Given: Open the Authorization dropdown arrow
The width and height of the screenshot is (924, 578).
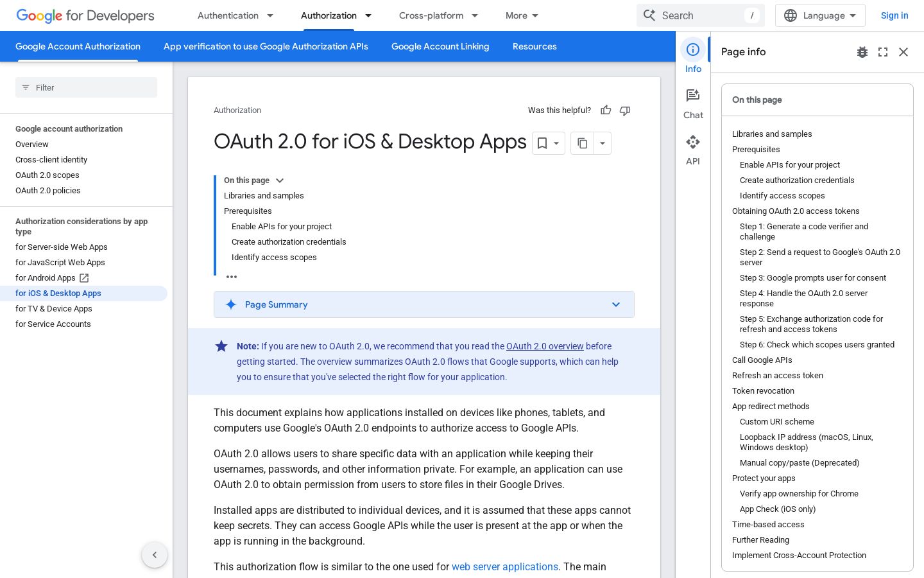Looking at the screenshot, I should pyautogui.click(x=368, y=15).
